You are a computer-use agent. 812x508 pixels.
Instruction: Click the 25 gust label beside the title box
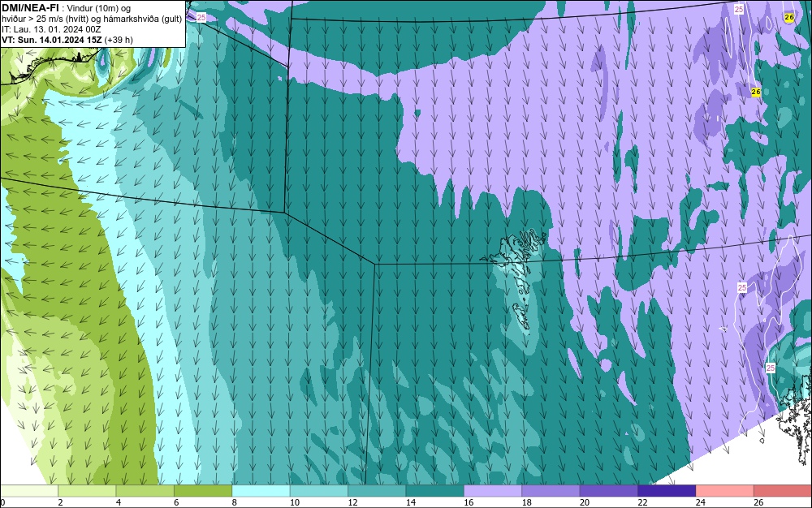point(201,18)
